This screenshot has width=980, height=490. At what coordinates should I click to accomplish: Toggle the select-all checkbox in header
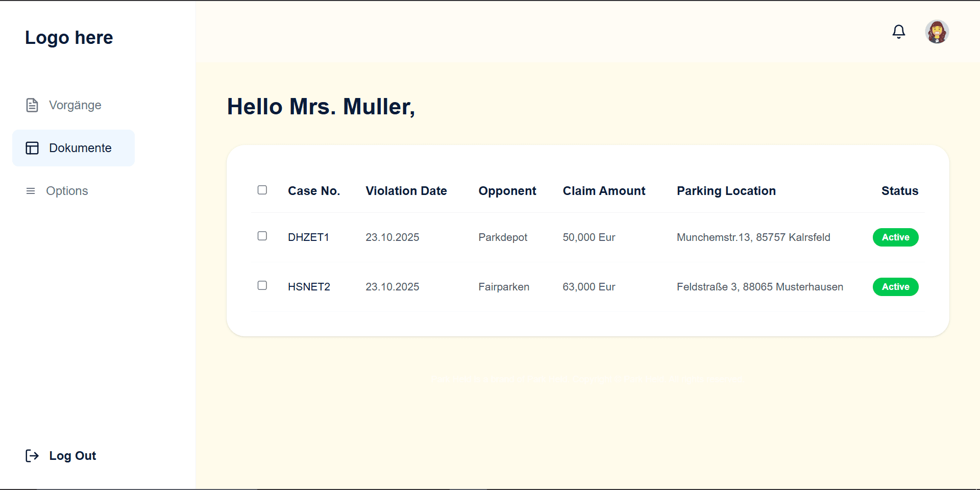pyautogui.click(x=262, y=190)
